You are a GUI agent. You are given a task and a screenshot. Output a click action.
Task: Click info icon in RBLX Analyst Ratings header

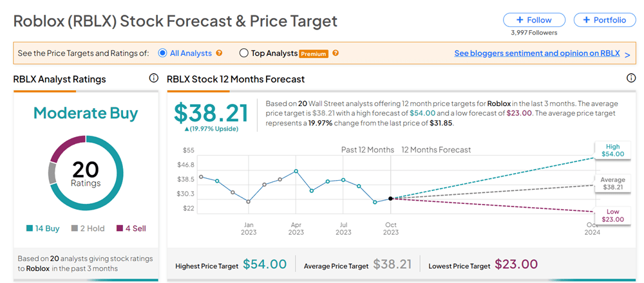(153, 78)
